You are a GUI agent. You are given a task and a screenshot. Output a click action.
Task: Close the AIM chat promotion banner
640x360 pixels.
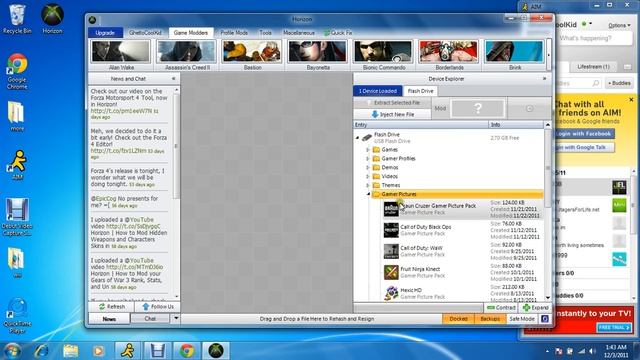tap(631, 100)
